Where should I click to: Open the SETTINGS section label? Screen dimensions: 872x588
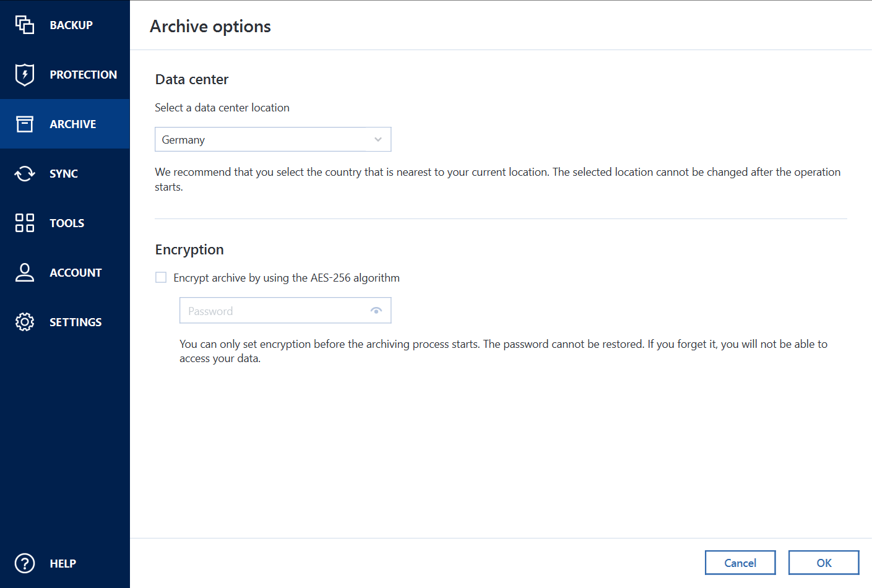click(76, 322)
